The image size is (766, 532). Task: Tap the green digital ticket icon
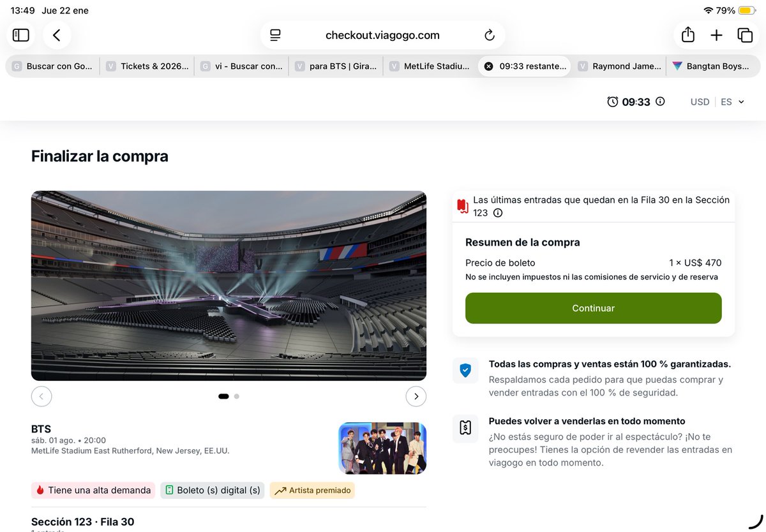[169, 491]
